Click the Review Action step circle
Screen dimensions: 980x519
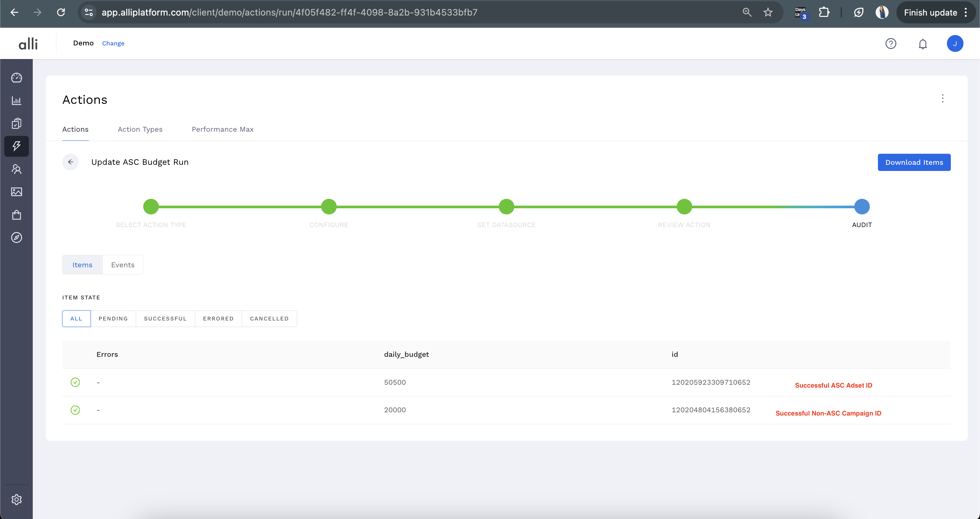pos(684,207)
